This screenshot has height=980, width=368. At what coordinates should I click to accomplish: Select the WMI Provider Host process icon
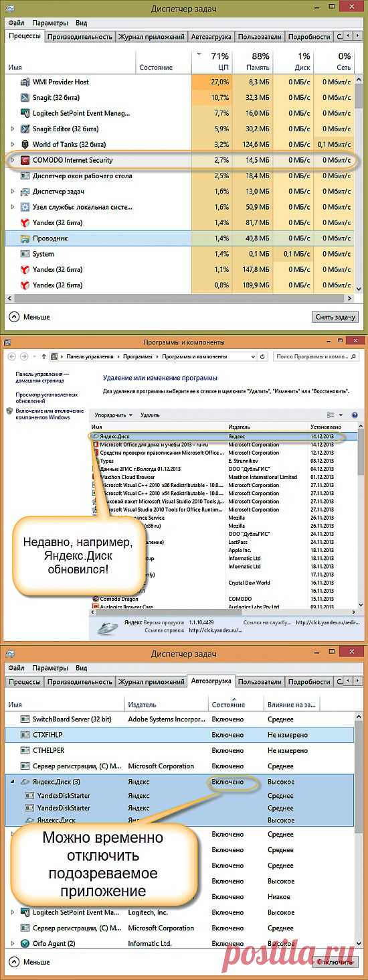click(x=25, y=82)
